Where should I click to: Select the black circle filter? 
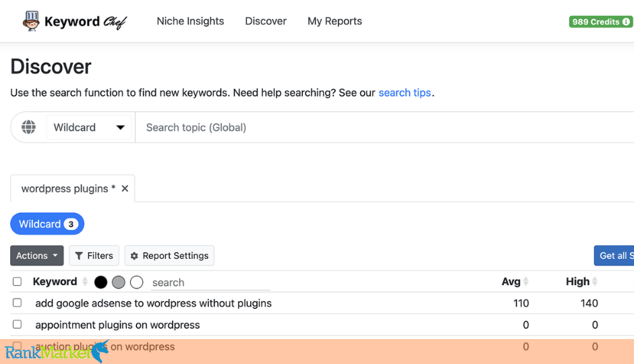(x=100, y=282)
